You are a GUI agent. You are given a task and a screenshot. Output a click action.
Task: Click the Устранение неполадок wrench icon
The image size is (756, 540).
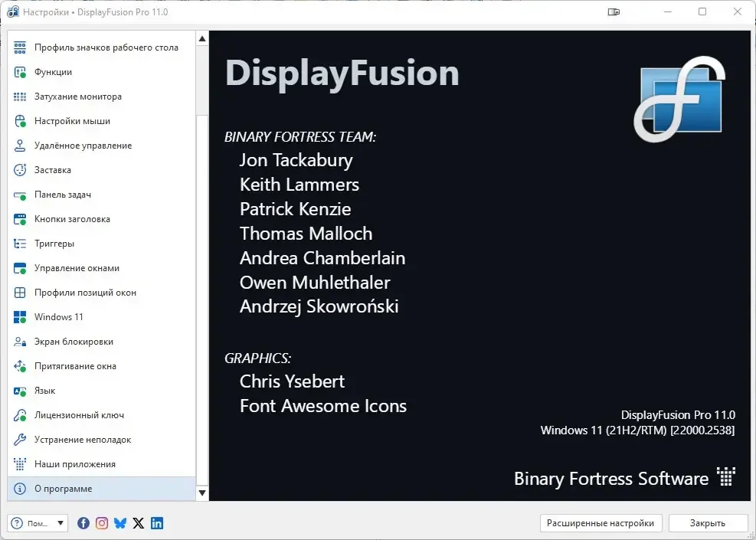20,440
